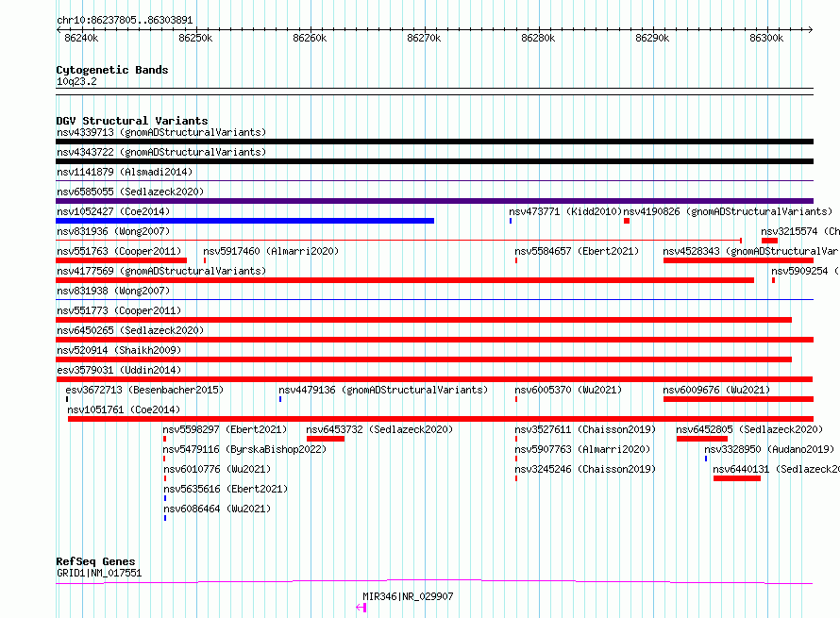Click the 86270k ruler position
840x618 pixels.
tap(424, 38)
